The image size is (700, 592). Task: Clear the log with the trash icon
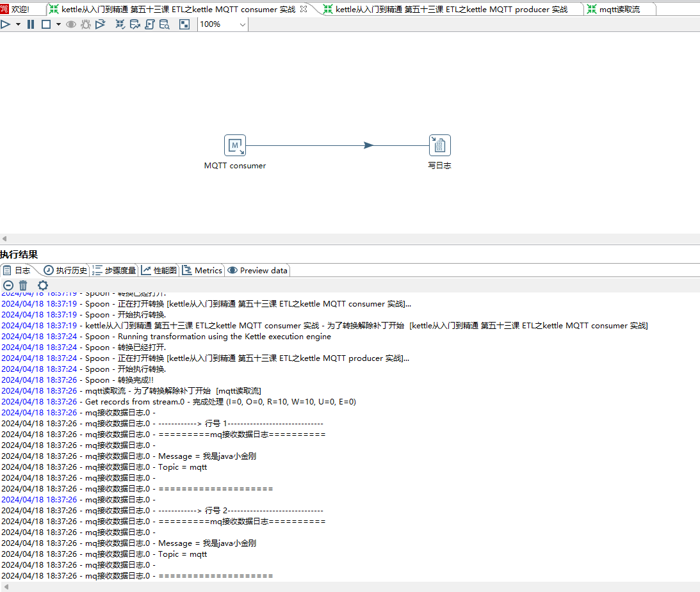coord(23,285)
